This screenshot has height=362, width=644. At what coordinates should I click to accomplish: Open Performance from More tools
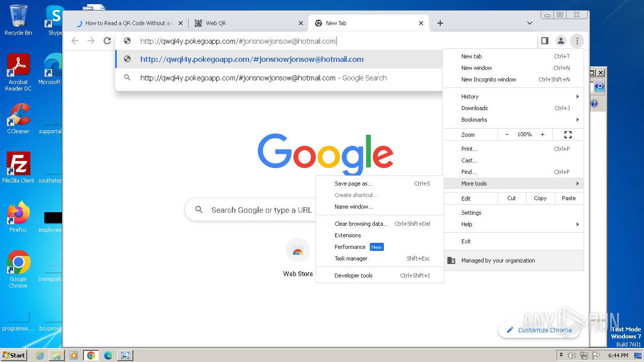[380, 247]
